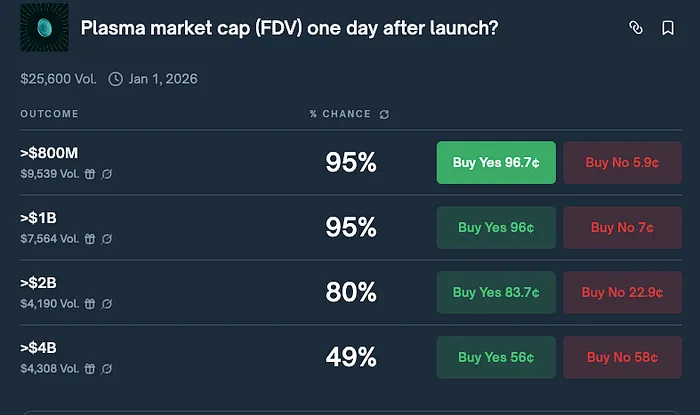The height and width of the screenshot is (415, 700).
Task: Click the gift rewards icon for >$800M
Action: [90, 174]
